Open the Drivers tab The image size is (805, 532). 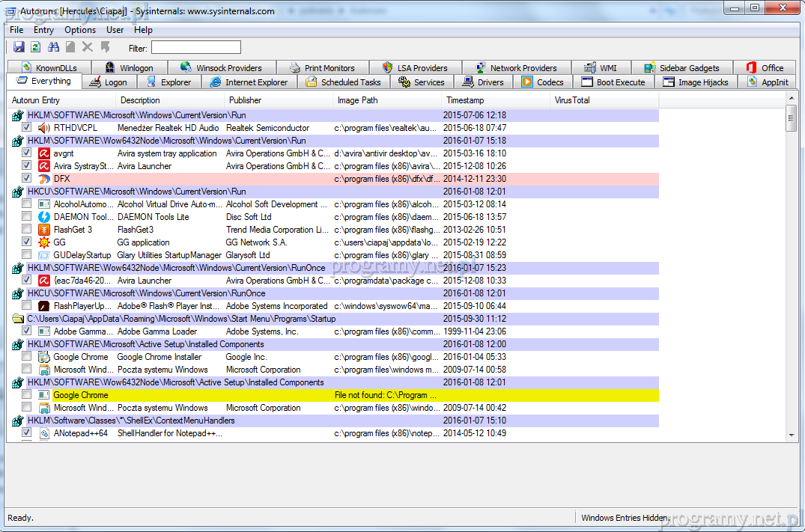tap(483, 82)
